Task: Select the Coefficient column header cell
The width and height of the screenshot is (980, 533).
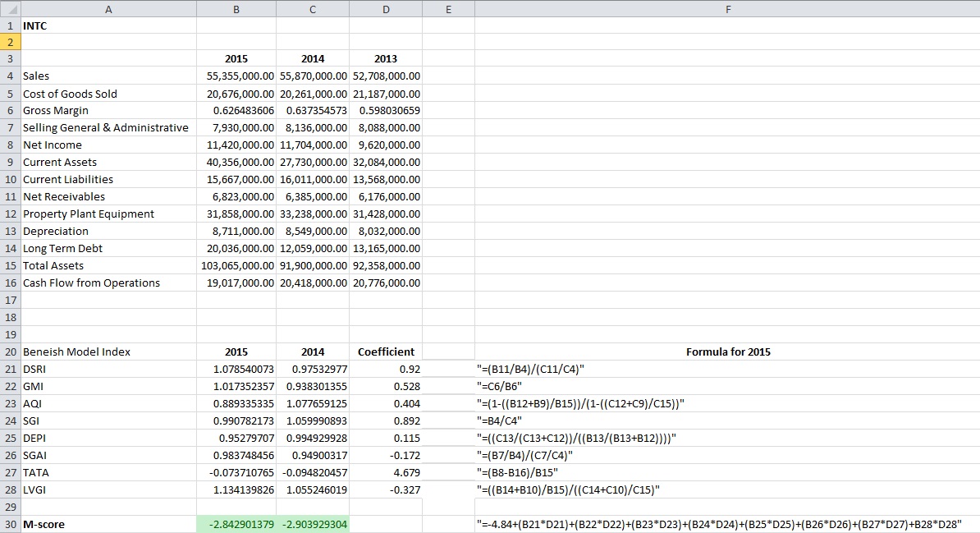Action: click(386, 352)
